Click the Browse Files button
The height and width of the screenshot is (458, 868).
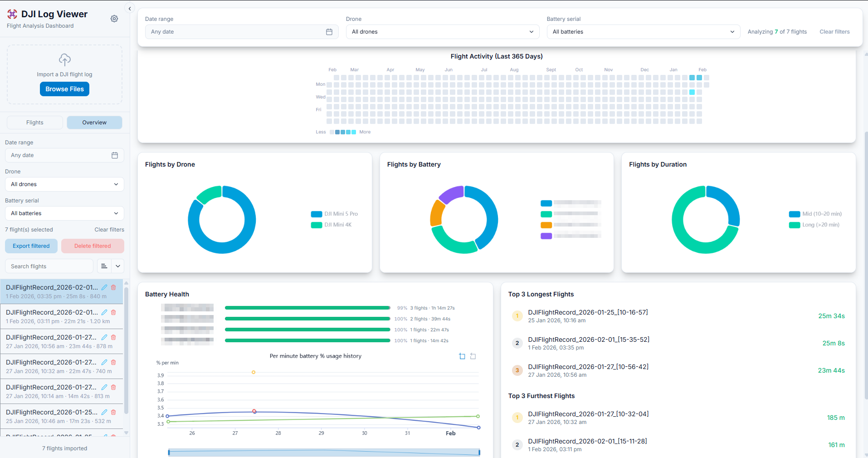64,89
